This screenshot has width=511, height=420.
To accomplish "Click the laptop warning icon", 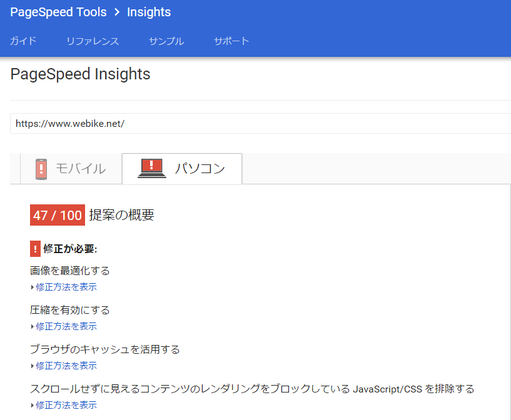I will (x=151, y=169).
